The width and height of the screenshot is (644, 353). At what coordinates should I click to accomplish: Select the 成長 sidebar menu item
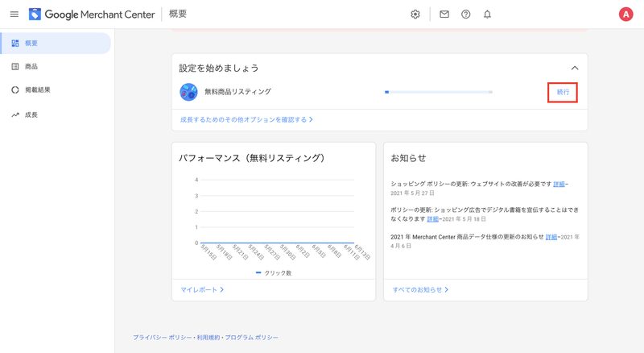pyautogui.click(x=56, y=114)
